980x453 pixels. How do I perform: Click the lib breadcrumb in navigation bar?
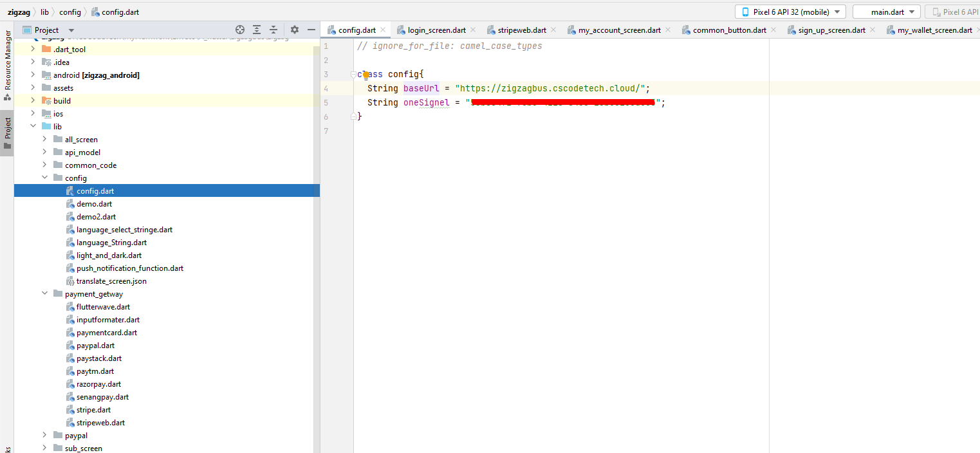44,12
